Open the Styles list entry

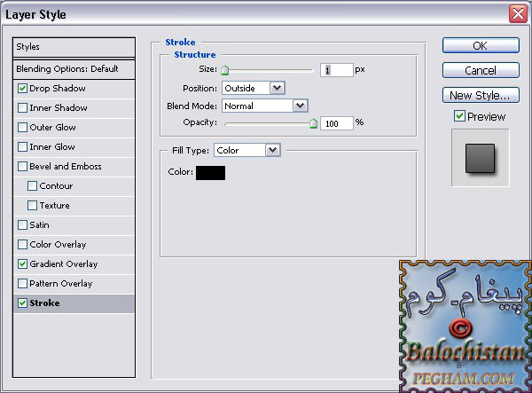click(74, 47)
